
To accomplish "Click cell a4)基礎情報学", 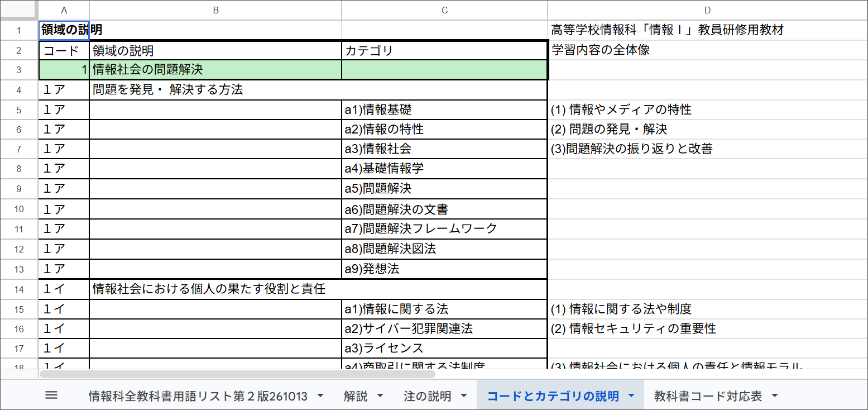I will point(444,168).
